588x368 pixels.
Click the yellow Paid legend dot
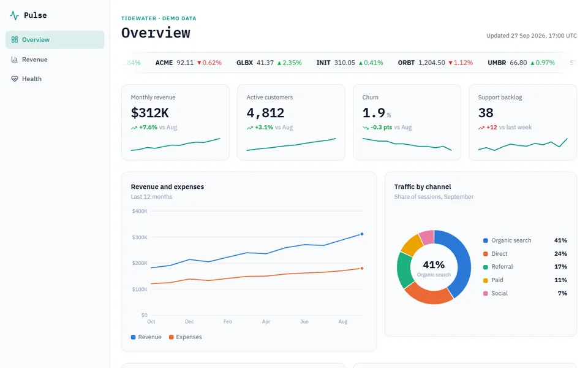486,280
